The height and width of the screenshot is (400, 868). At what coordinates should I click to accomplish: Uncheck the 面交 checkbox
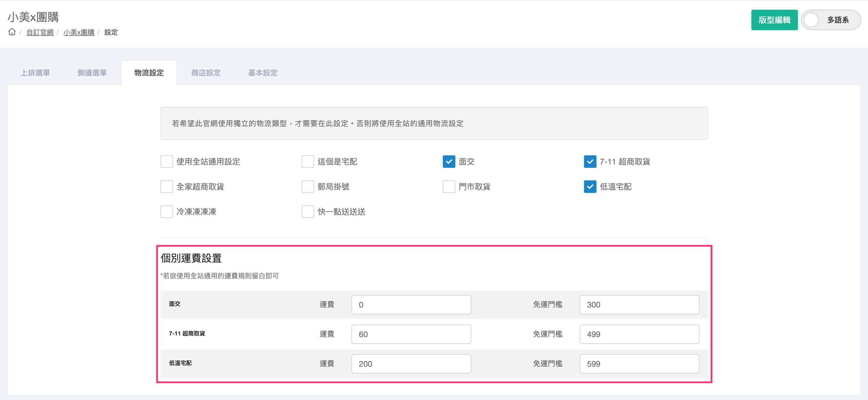[x=449, y=162]
